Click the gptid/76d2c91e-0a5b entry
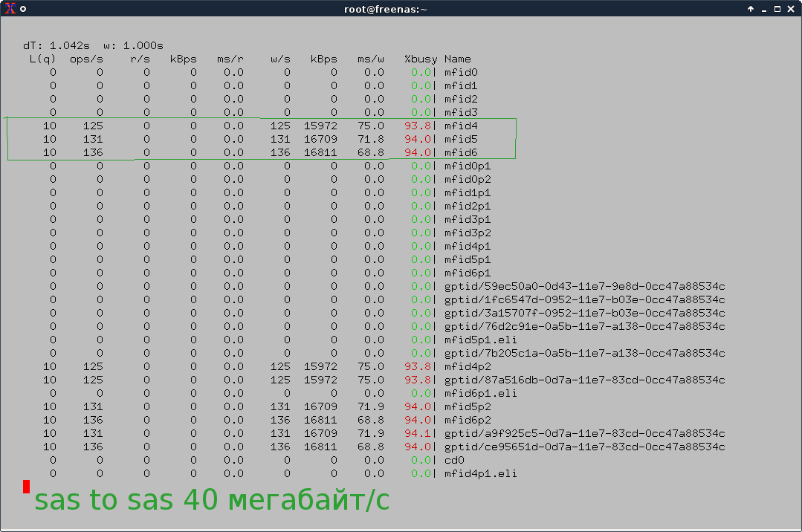This screenshot has height=532, width=802. tap(585, 326)
